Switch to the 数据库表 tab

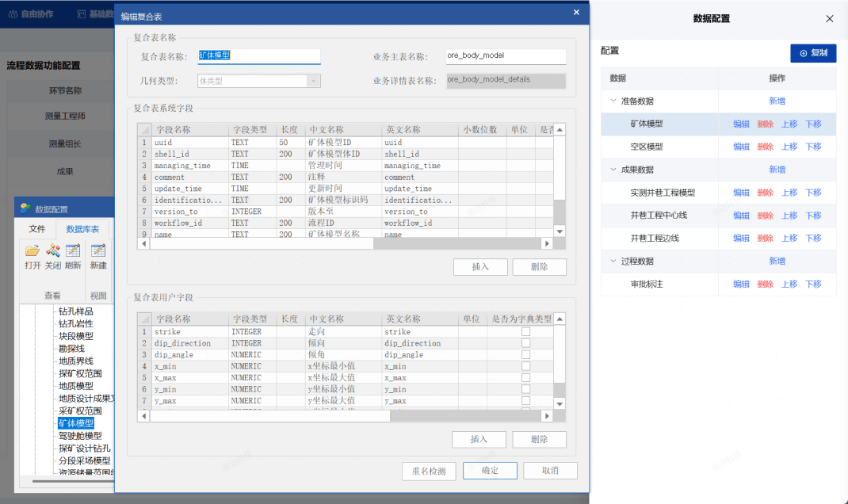click(x=82, y=229)
